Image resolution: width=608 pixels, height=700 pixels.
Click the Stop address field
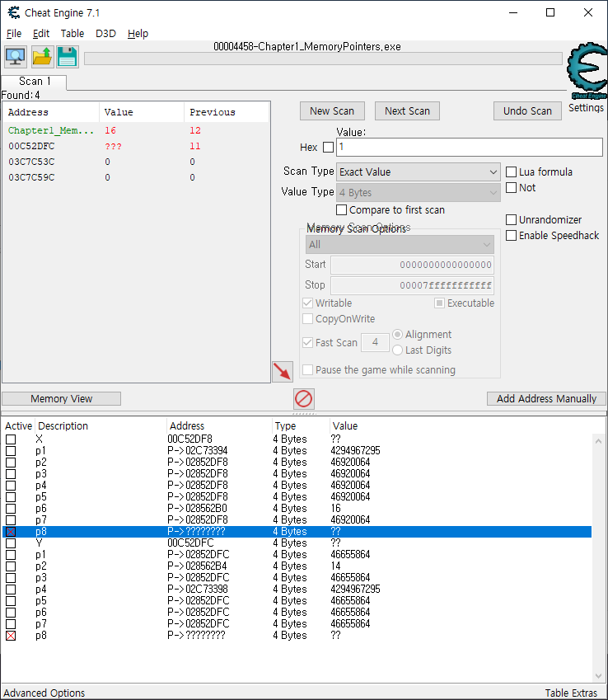pyautogui.click(x=412, y=285)
